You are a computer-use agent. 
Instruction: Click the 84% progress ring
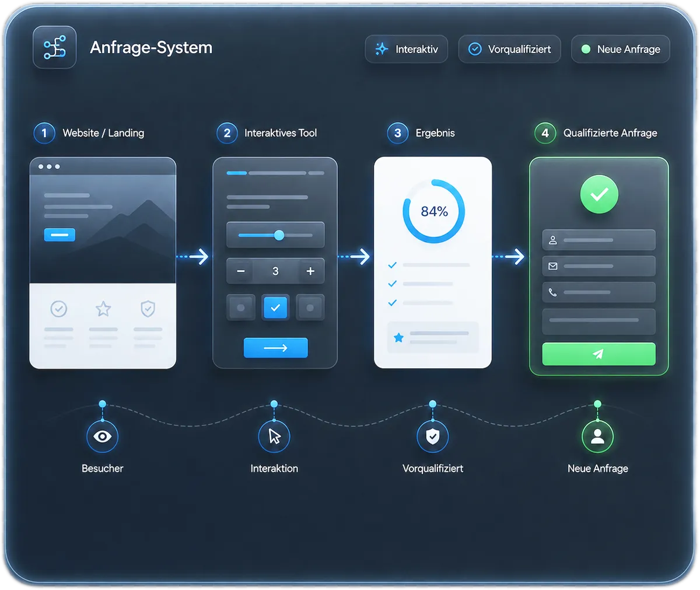tap(434, 211)
